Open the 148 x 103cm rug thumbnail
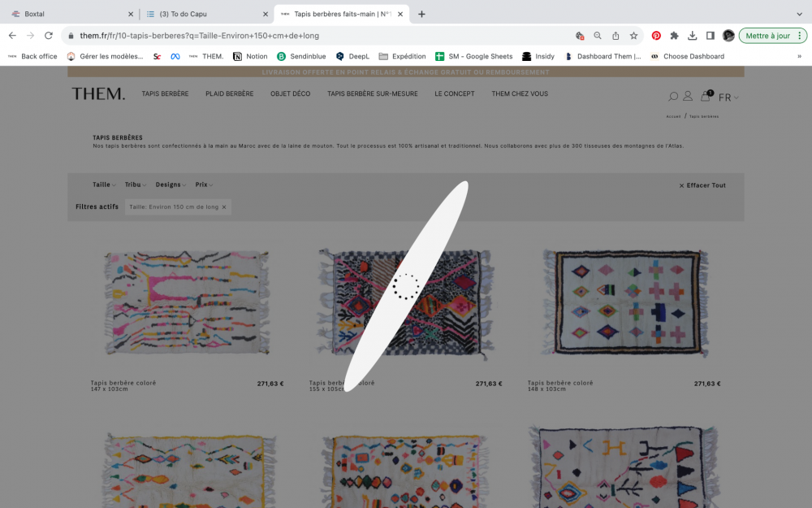Screen dimensions: 812x508 click(624, 302)
